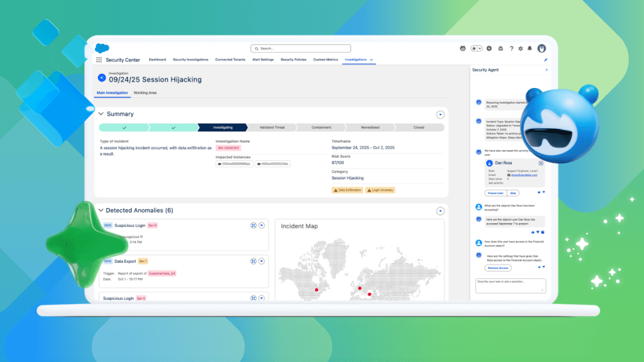Click the Freeze User button
The height and width of the screenshot is (362, 644).
pos(496,194)
